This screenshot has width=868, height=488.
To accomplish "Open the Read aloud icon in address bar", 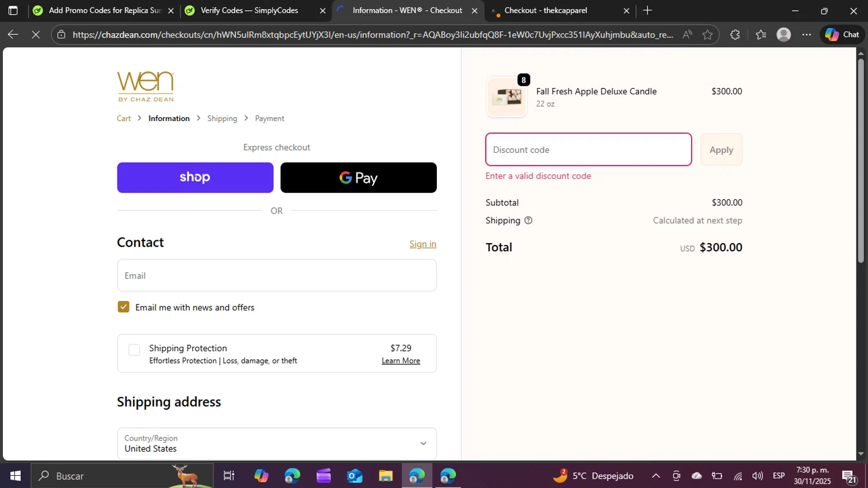I will pos(687,35).
